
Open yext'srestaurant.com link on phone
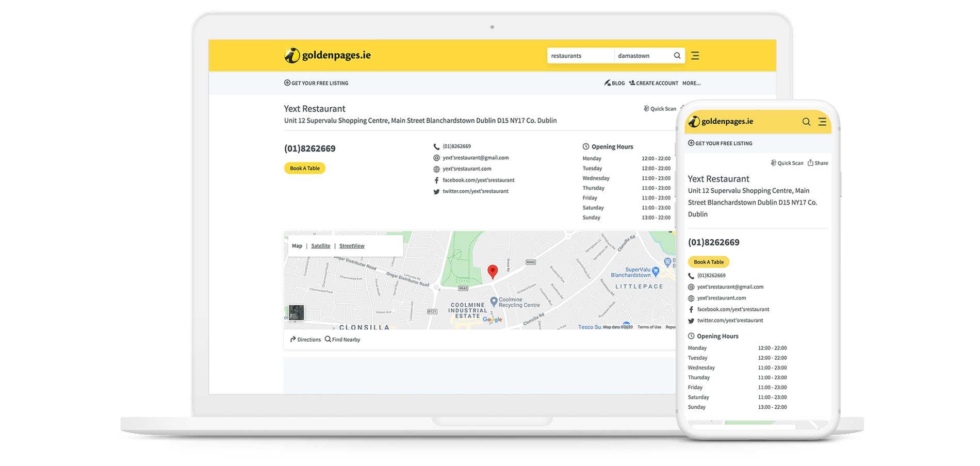pos(722,298)
